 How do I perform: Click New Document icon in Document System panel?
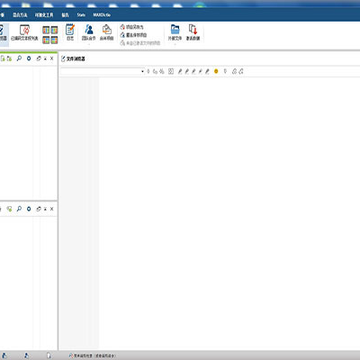(3, 59)
